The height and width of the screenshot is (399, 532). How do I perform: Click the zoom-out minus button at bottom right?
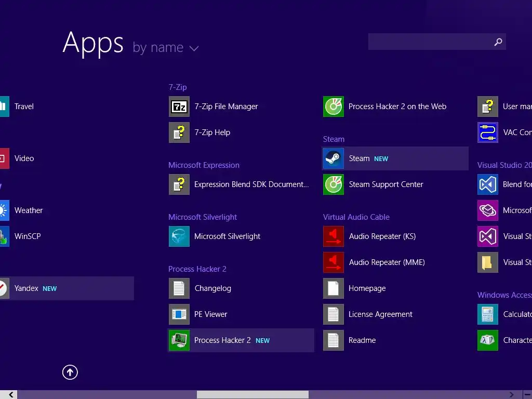click(528, 395)
